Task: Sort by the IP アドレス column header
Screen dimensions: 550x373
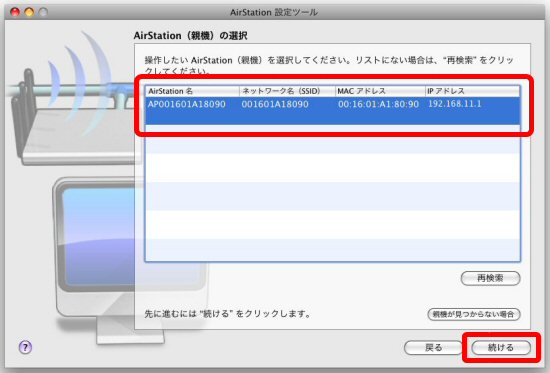Action: (472, 91)
